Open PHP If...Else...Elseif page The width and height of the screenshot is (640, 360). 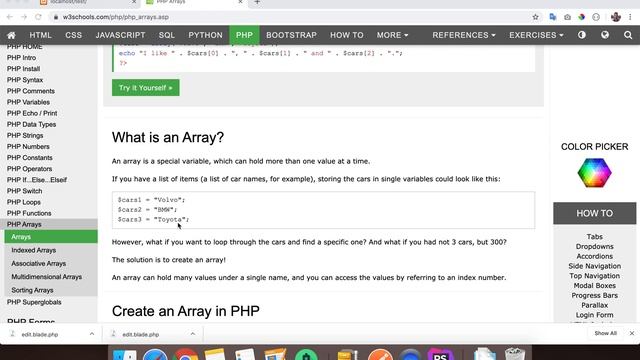[37, 180]
